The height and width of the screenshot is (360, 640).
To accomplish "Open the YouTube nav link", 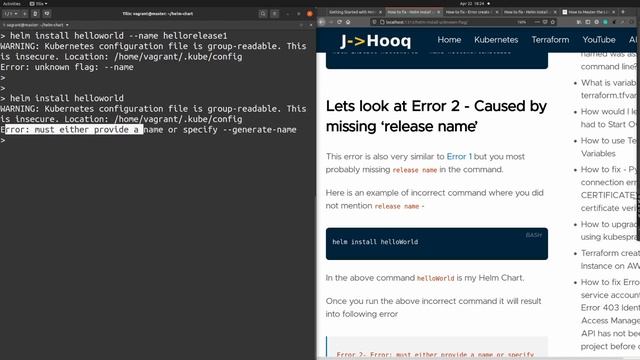I will click(x=599, y=40).
